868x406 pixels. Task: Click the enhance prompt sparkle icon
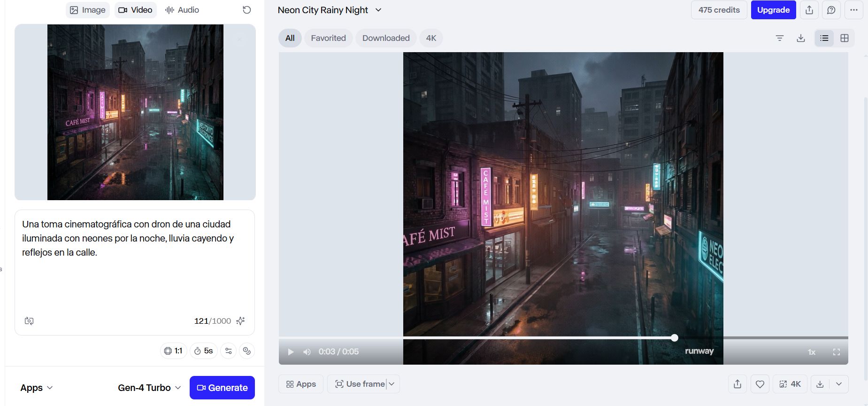pyautogui.click(x=240, y=321)
